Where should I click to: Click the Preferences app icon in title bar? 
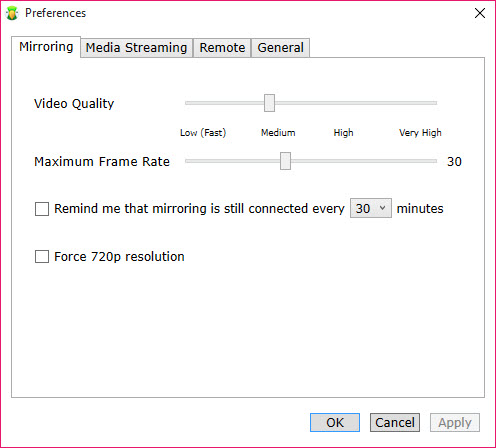[x=12, y=13]
